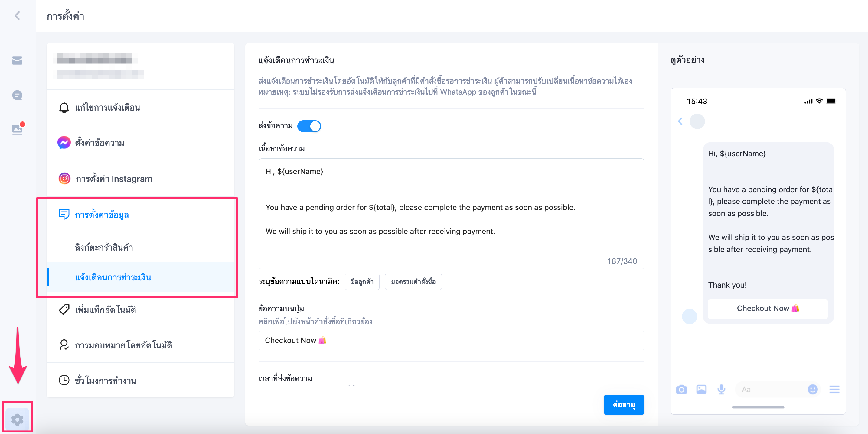Screen dimensions: 868x434
Task: Toggle the ส่งข้อความ switch off
Action: 309,126
